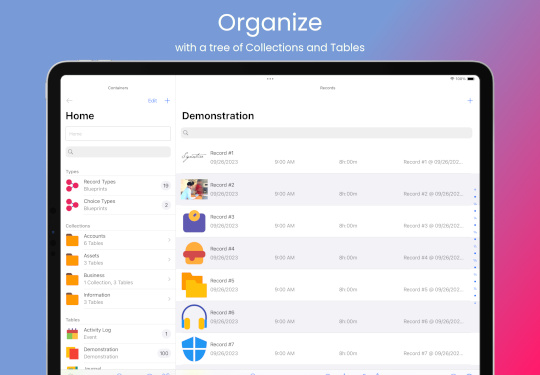Expand Business collection chevron
540x375 pixels.
tap(169, 279)
